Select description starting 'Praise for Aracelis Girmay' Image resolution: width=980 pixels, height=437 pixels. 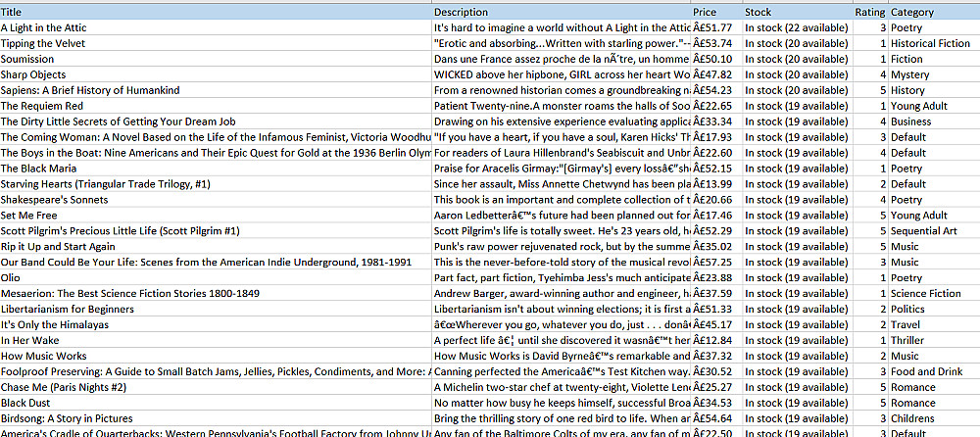[x=562, y=169]
